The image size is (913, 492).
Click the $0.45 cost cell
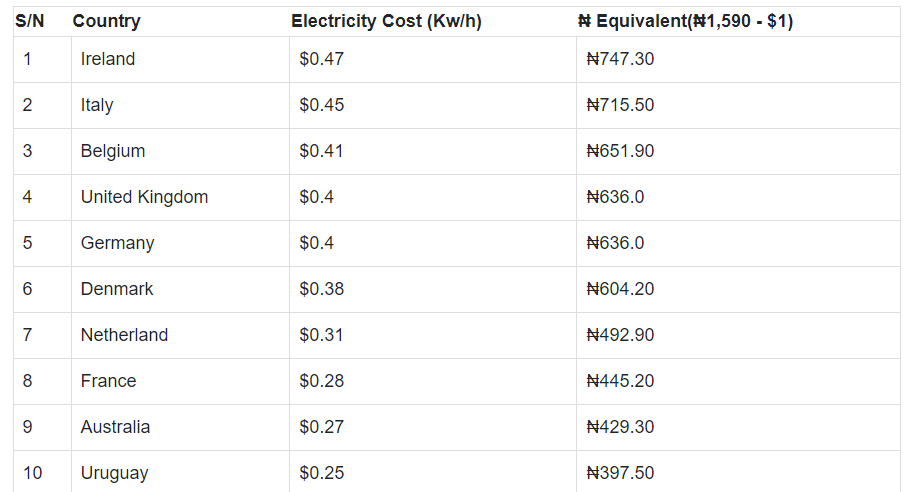tap(321, 105)
